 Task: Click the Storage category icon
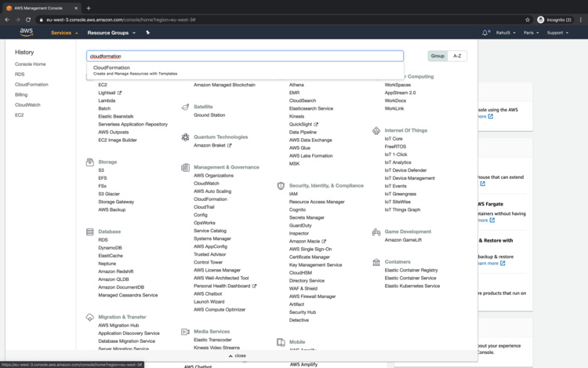[x=90, y=162]
